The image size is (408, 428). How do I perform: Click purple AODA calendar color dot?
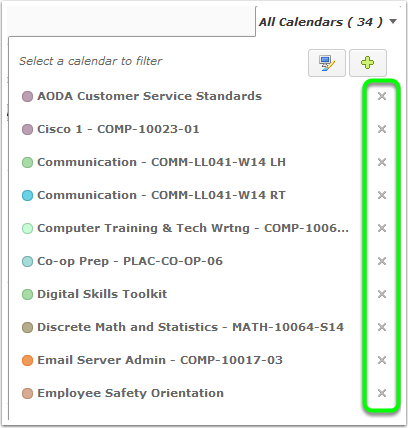[x=27, y=96]
